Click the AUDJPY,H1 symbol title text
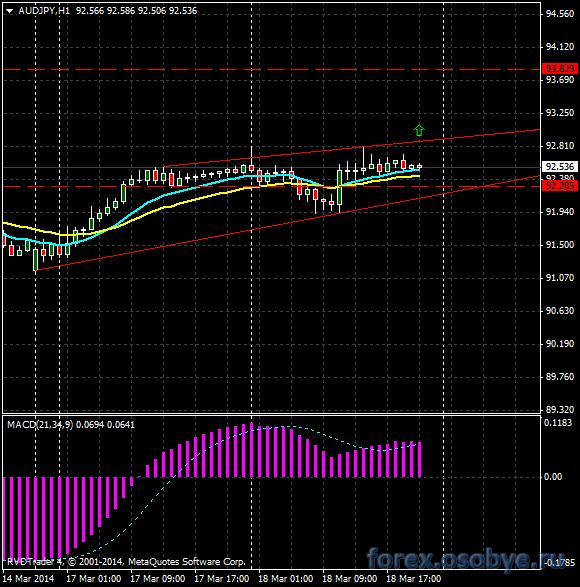Image resolution: width=580 pixels, height=587 pixels. click(44, 11)
